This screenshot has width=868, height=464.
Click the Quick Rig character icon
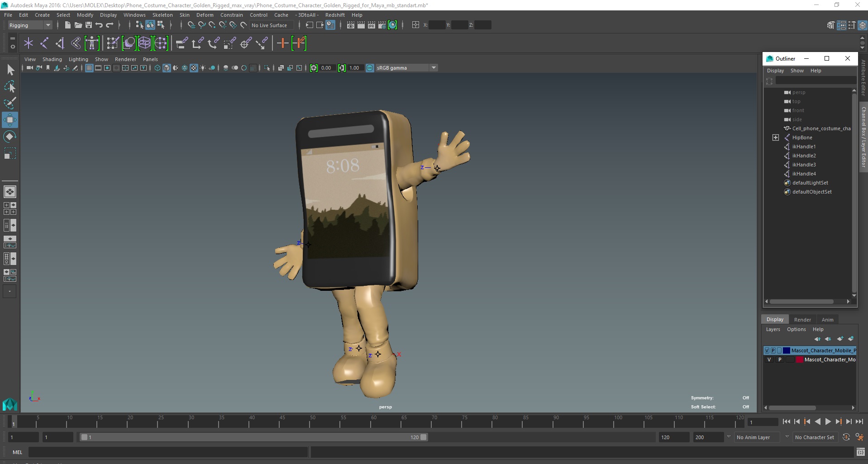click(x=92, y=43)
